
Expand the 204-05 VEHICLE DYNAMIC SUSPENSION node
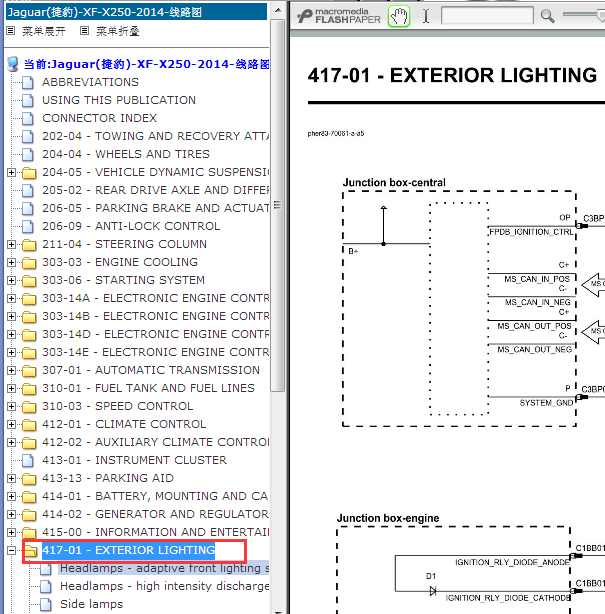[11, 172]
